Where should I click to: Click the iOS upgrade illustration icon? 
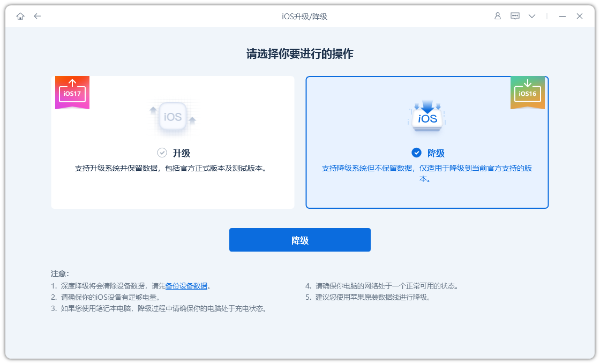[172, 117]
